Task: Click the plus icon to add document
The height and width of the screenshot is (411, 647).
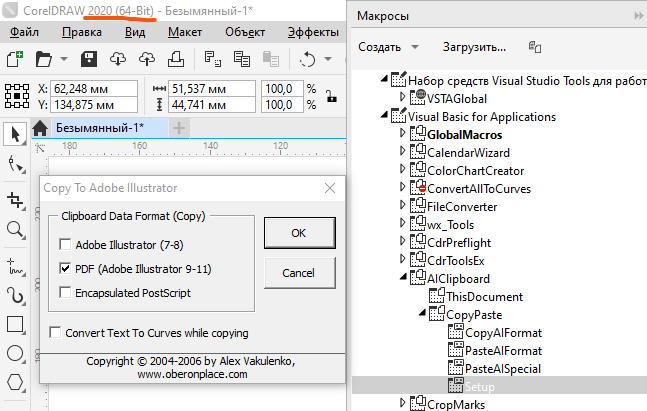Action: pos(179,128)
